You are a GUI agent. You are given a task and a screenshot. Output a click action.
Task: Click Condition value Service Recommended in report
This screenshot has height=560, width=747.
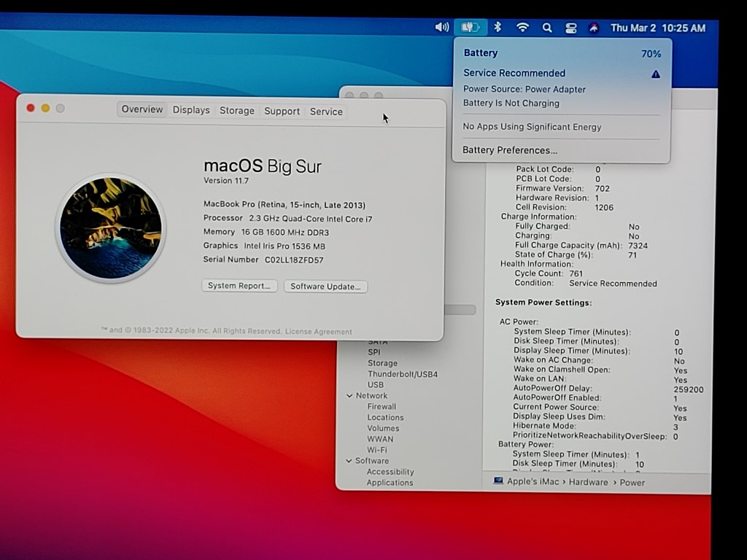pyautogui.click(x=613, y=284)
